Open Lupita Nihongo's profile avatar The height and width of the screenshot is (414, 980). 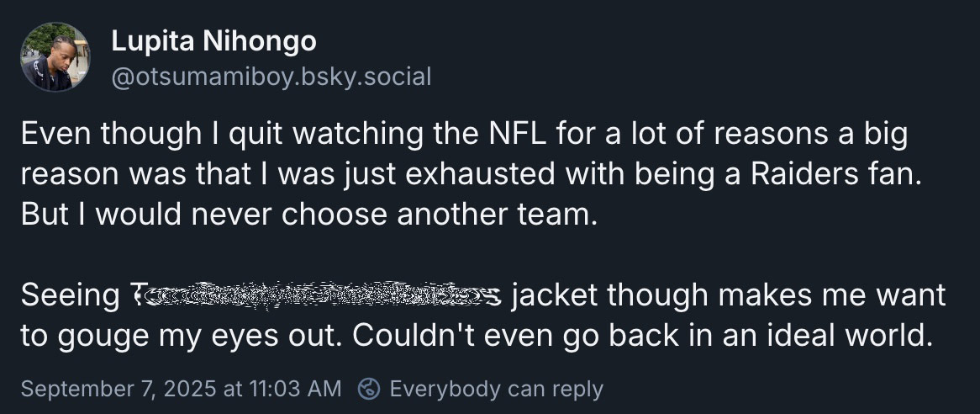click(55, 57)
